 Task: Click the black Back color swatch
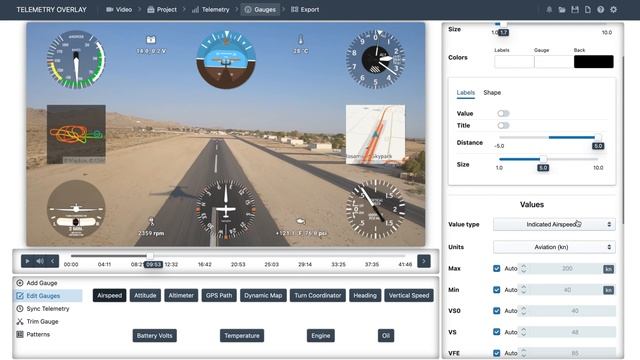[x=593, y=62]
